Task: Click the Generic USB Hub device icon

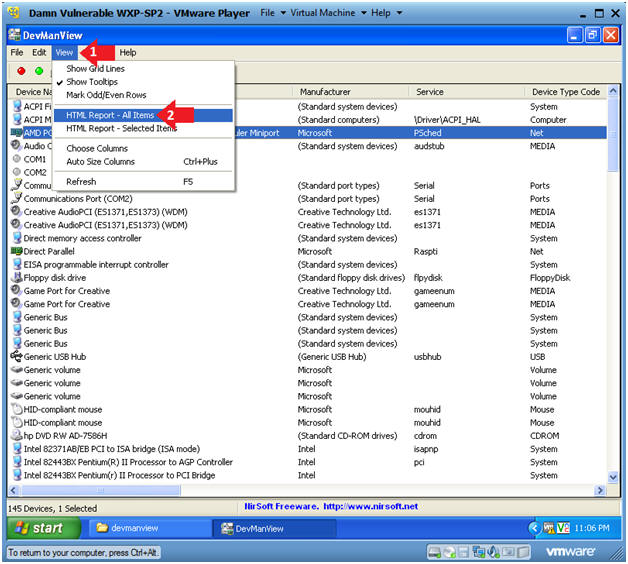Action: coord(16,356)
